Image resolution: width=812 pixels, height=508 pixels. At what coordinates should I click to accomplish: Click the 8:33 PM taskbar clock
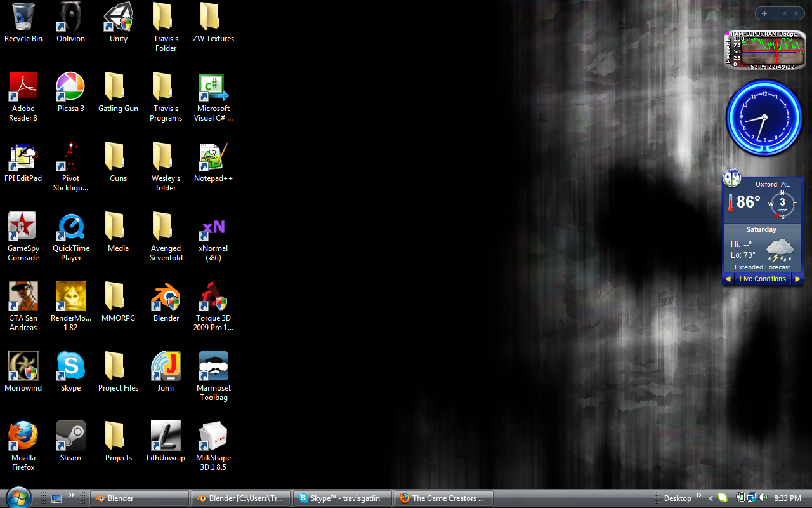[787, 498]
